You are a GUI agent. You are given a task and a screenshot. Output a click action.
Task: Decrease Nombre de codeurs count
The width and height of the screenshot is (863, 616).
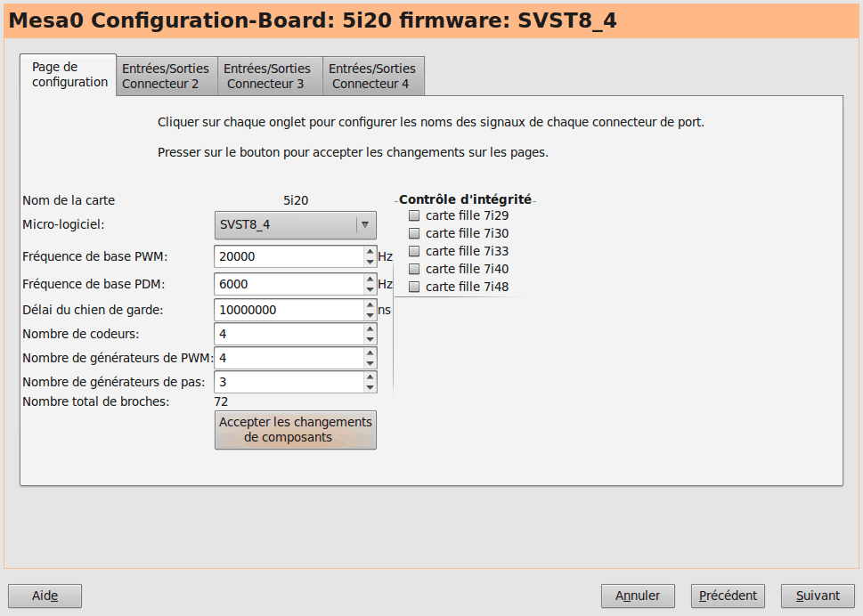click(x=370, y=339)
